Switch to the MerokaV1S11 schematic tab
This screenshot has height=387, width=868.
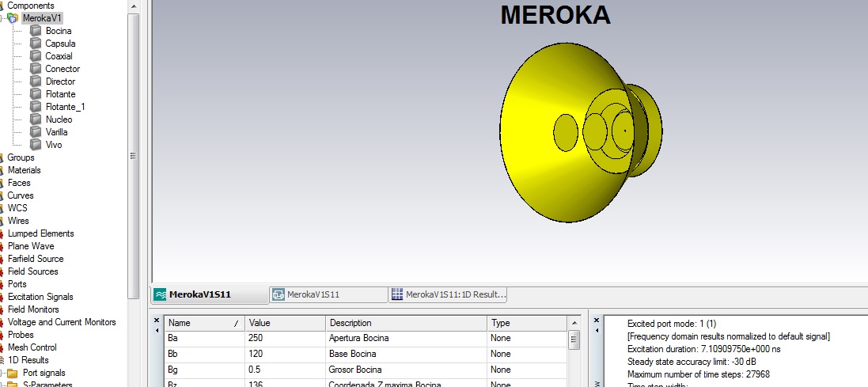[329, 294]
